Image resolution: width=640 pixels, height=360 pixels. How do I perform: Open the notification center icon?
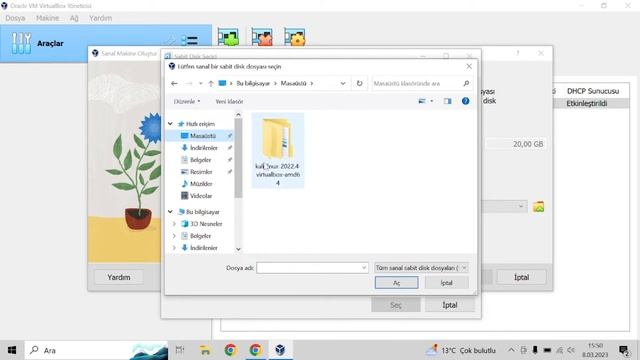(x=624, y=351)
